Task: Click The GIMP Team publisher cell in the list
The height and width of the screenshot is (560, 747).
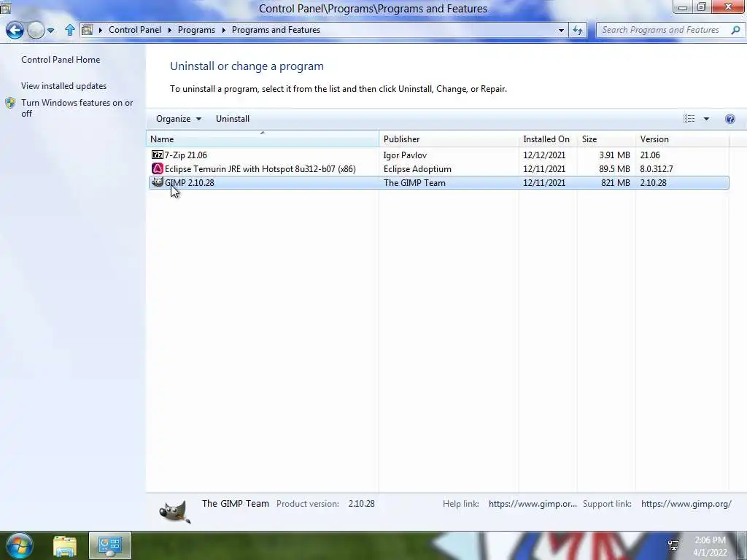Action: click(x=414, y=182)
